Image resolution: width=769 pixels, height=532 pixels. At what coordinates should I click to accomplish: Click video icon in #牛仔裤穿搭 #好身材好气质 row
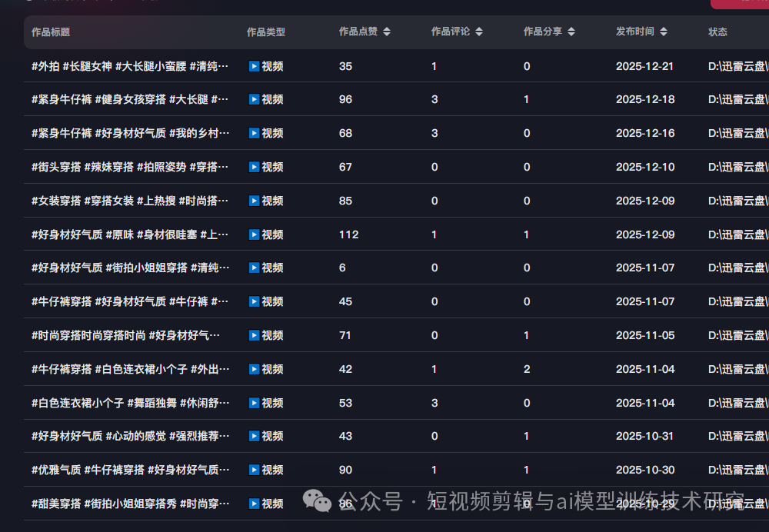(x=254, y=301)
